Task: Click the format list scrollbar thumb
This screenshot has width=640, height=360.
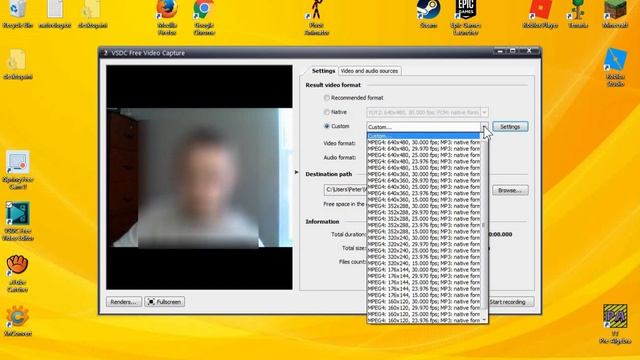Action: (484, 225)
